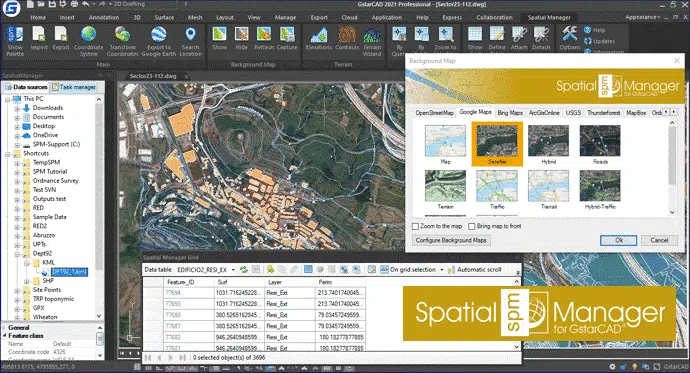Click the refresh icon beside the Data table dropdown
This screenshot has height=373, width=690.
243,270
